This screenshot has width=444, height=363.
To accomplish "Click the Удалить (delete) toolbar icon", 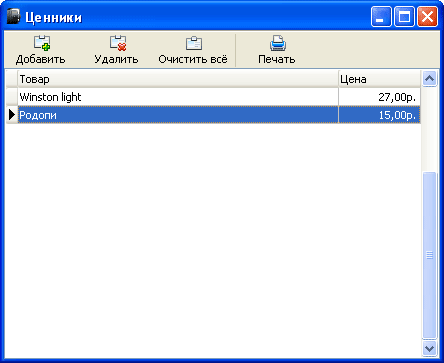I will [118, 43].
